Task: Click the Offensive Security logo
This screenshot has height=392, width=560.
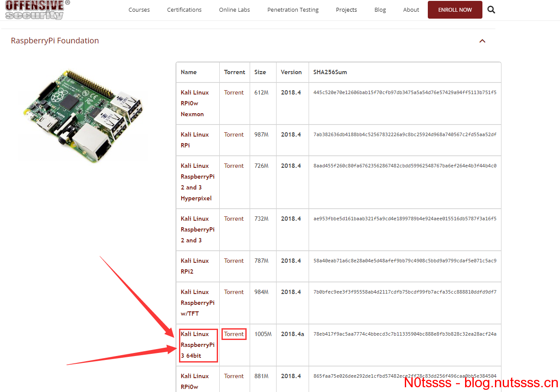Action: coord(37,10)
